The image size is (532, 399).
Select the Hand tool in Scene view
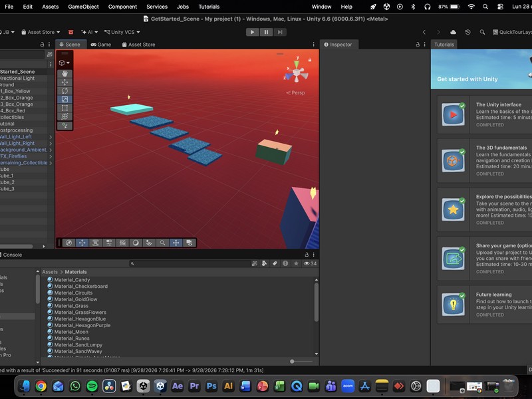[x=65, y=74]
